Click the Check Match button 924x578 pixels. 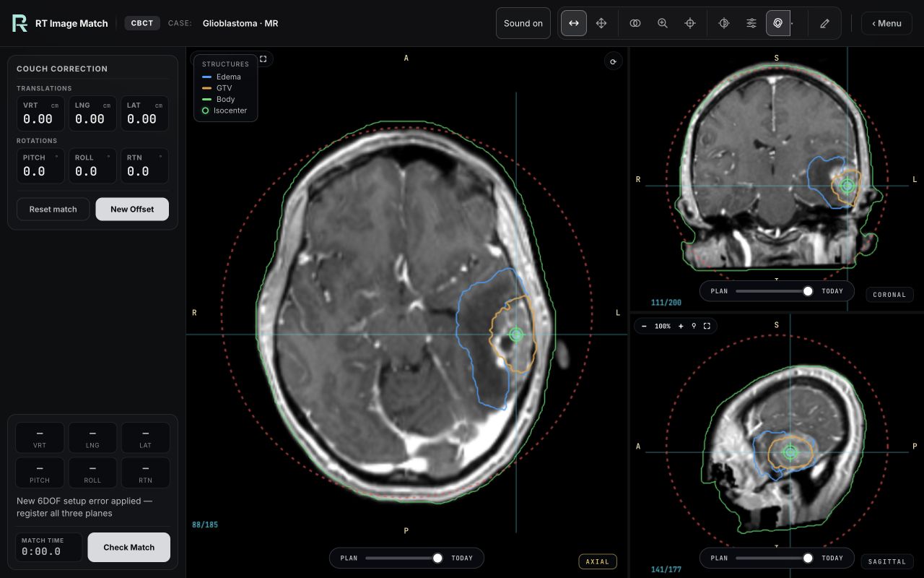[x=129, y=547]
